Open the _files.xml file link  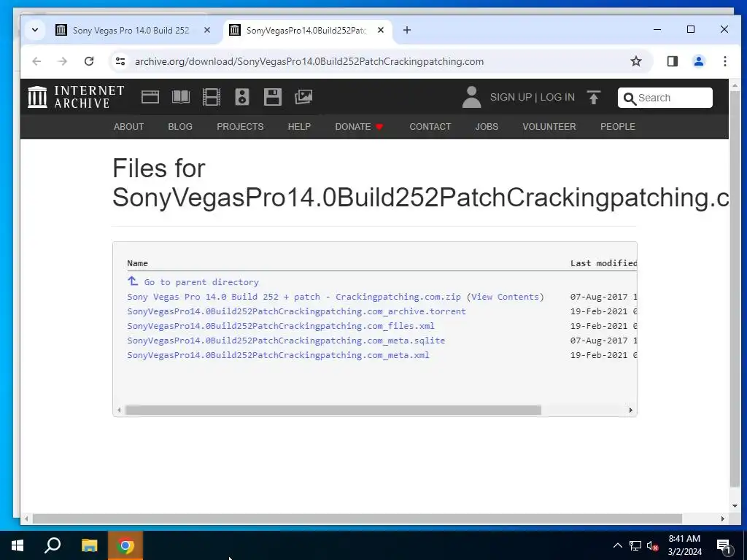point(281,326)
